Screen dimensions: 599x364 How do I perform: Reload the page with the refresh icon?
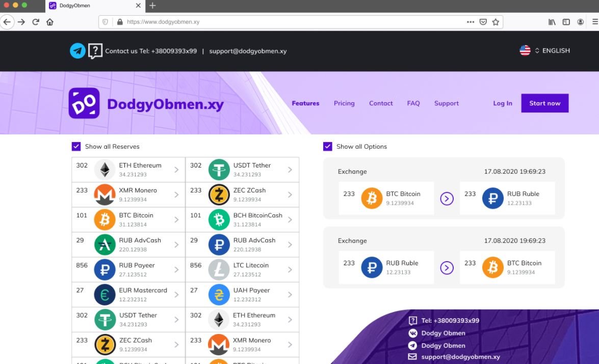coord(36,22)
